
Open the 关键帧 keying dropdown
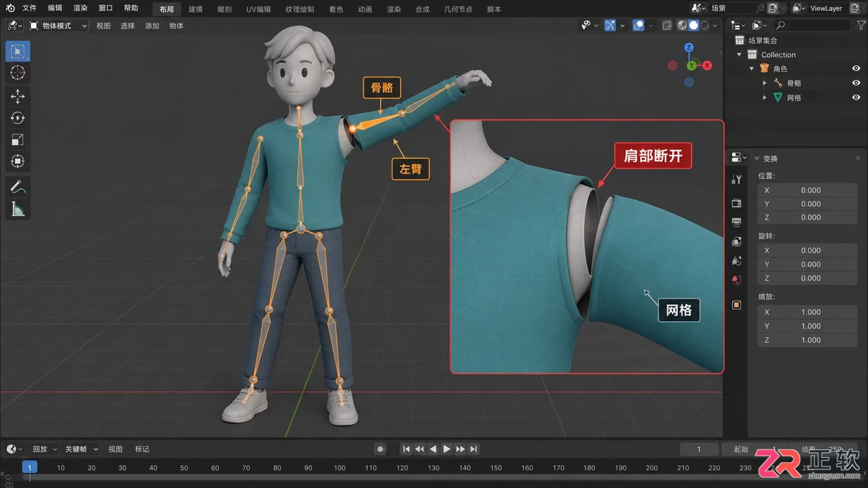80,449
